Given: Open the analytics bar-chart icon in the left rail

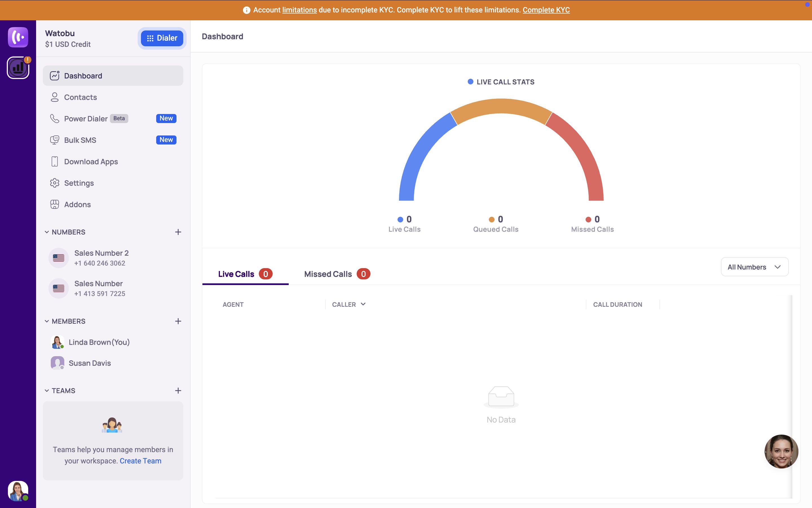Looking at the screenshot, I should point(18,68).
